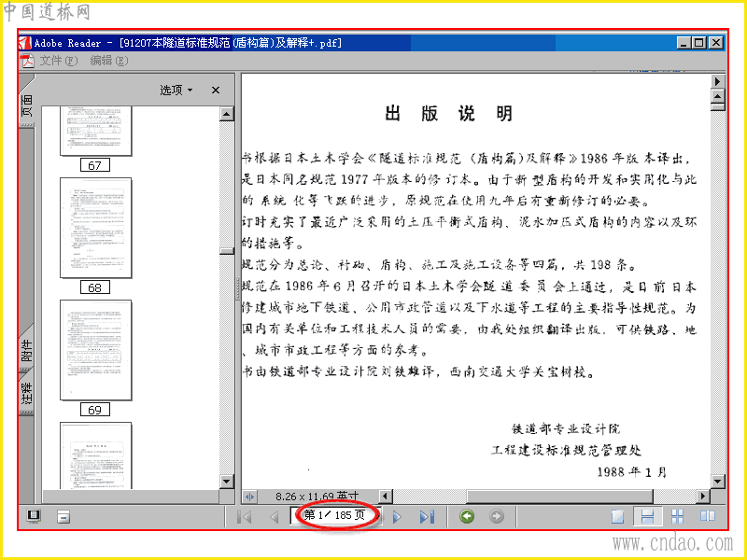
Task: Open the 编辑 menu
Action: 108,61
